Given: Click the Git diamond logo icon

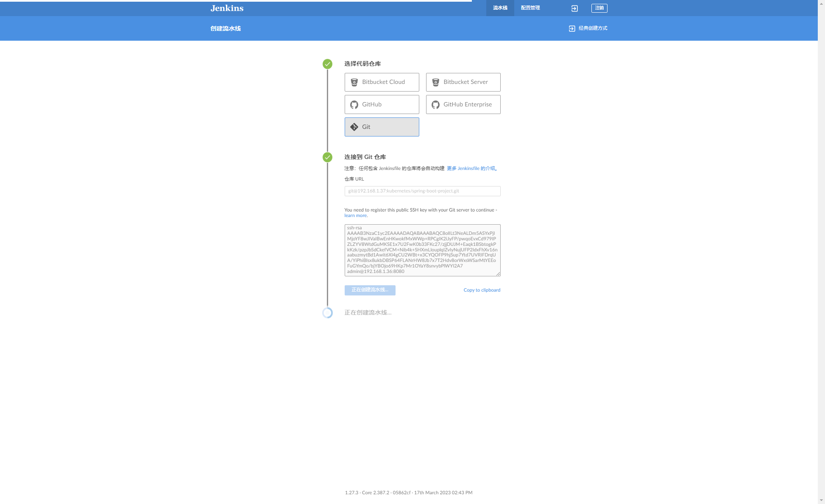Looking at the screenshot, I should coord(354,127).
